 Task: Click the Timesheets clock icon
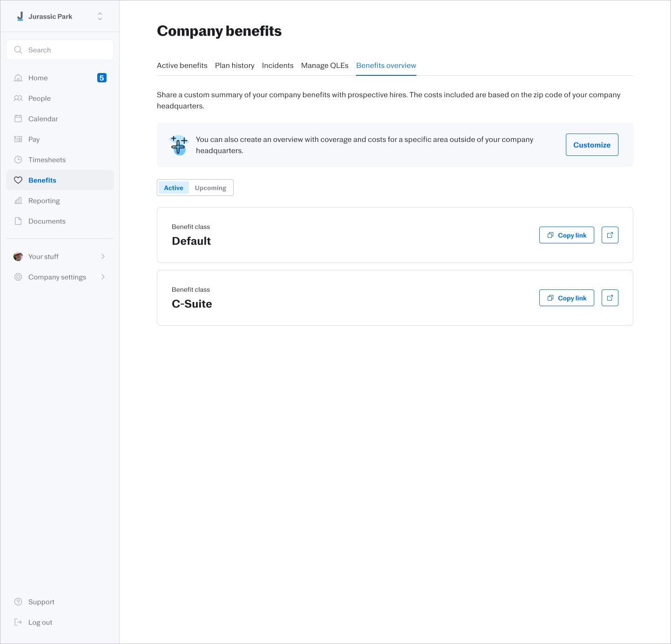pos(18,160)
